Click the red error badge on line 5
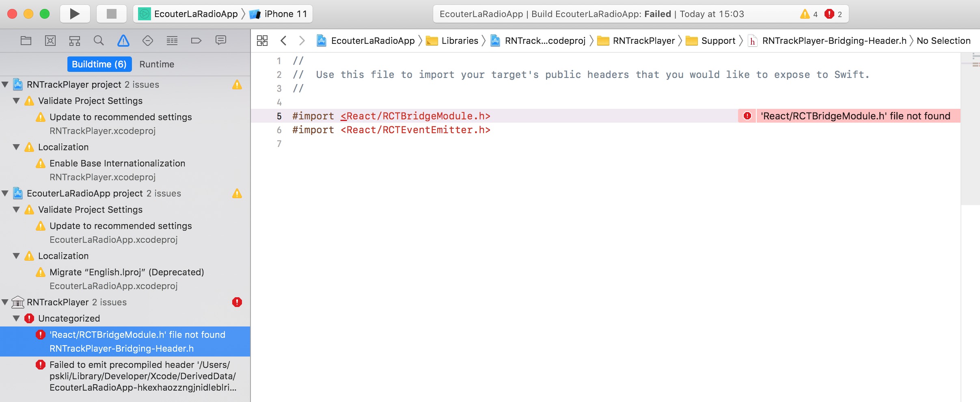Screen dimensions: 980x402 [x=747, y=116]
